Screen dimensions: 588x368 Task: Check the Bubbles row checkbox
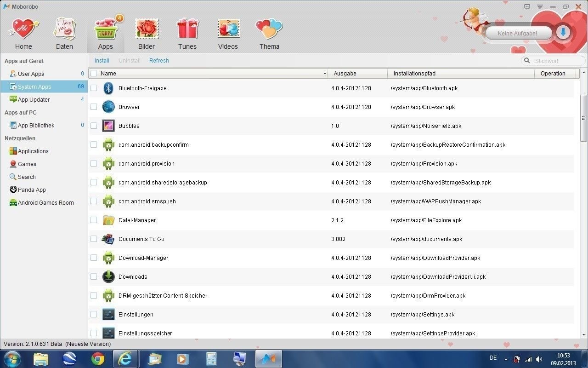(94, 126)
